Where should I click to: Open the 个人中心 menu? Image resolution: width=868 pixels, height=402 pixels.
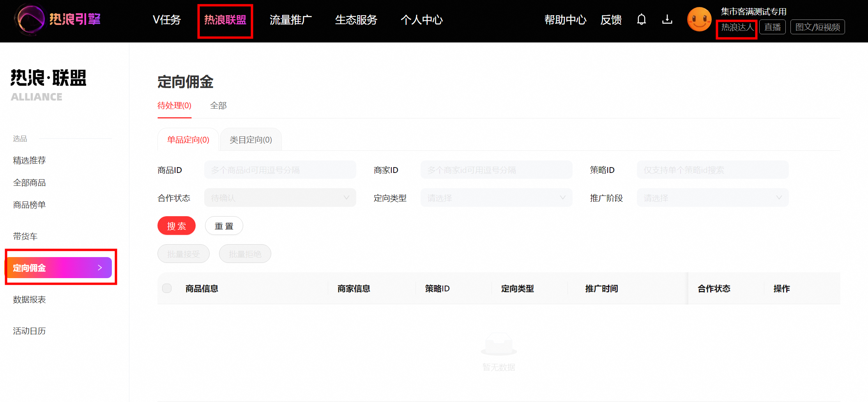pyautogui.click(x=422, y=19)
